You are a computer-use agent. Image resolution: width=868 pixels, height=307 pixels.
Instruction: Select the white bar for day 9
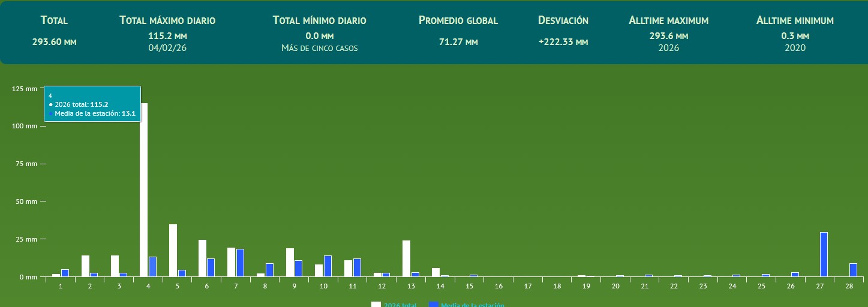coord(290,263)
